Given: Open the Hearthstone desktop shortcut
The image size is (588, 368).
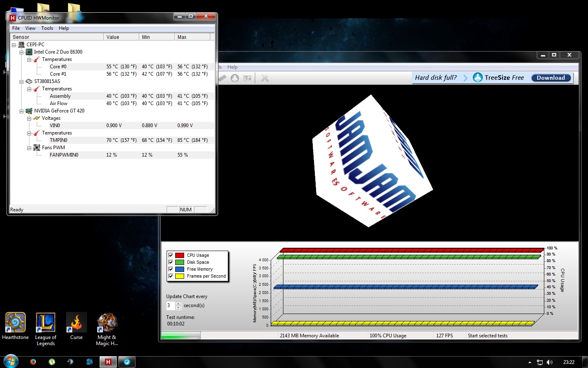Looking at the screenshot, I should pyautogui.click(x=16, y=326).
